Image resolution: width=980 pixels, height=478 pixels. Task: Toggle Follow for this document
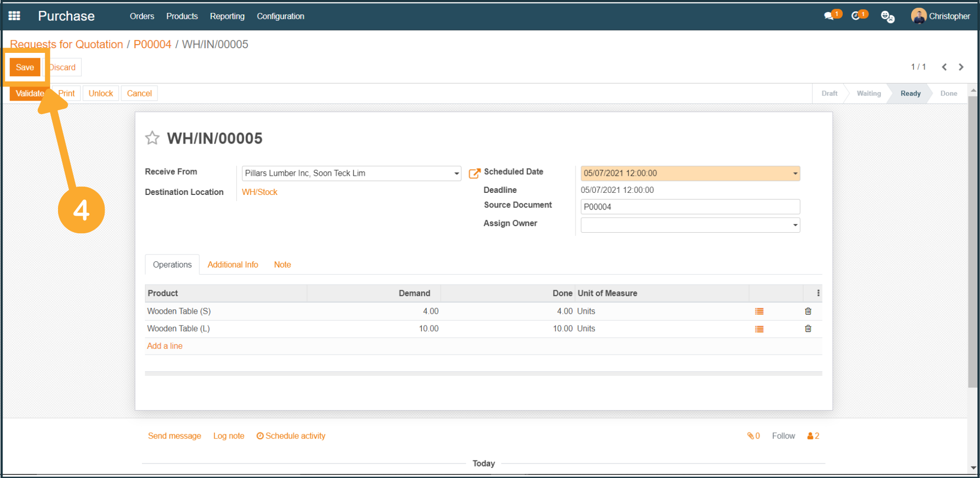[x=783, y=436]
